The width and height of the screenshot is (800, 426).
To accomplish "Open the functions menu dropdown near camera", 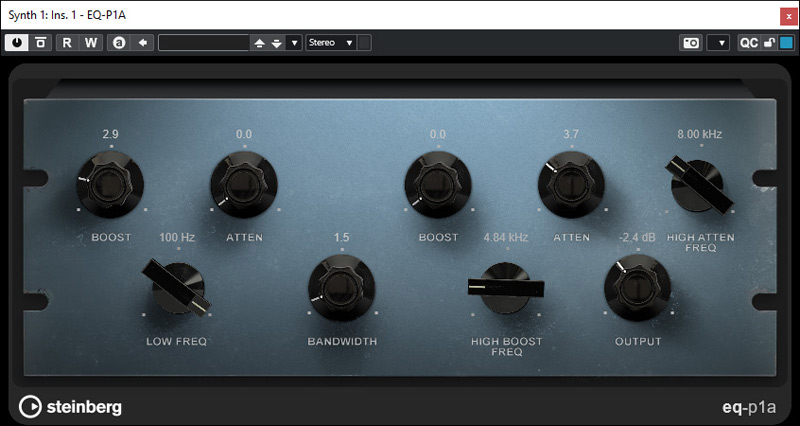I will click(718, 43).
